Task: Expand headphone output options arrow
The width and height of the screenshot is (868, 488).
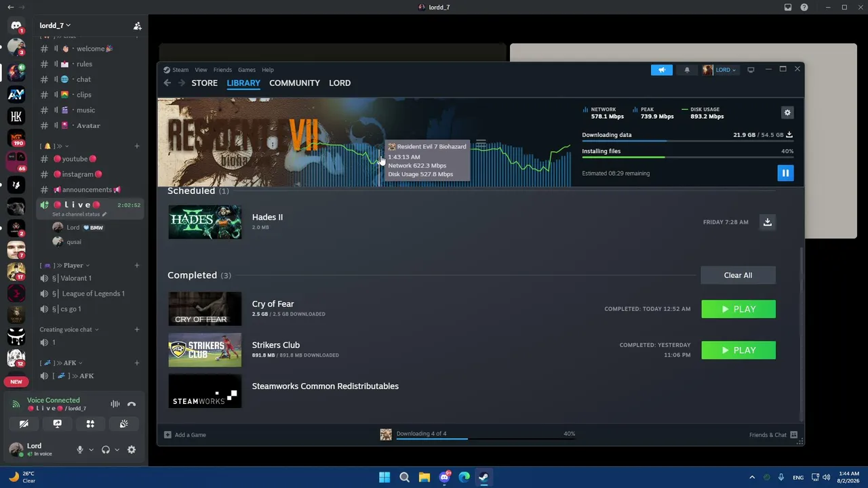Action: point(117,449)
